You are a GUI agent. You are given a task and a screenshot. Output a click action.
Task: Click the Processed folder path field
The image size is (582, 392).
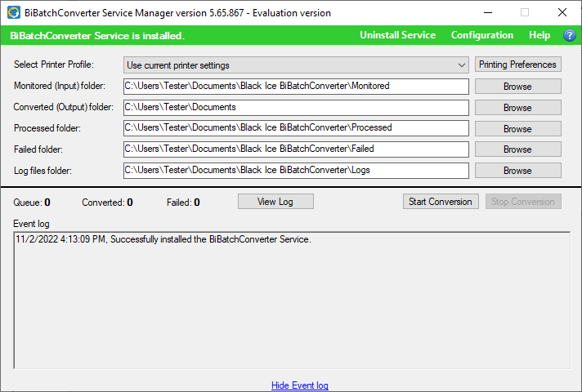click(296, 128)
